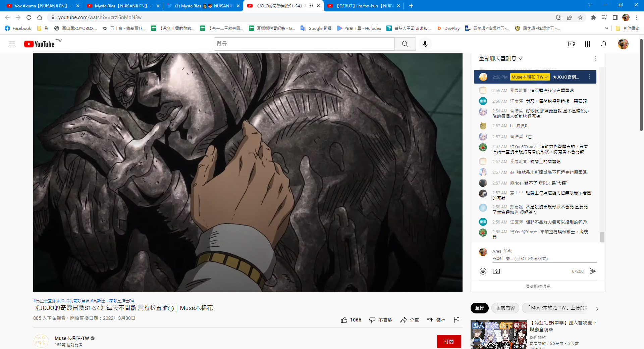Image resolution: width=644 pixels, height=349 pixels.
Task: Hide the live chat via 隱藏即時通訊
Action: (x=538, y=286)
